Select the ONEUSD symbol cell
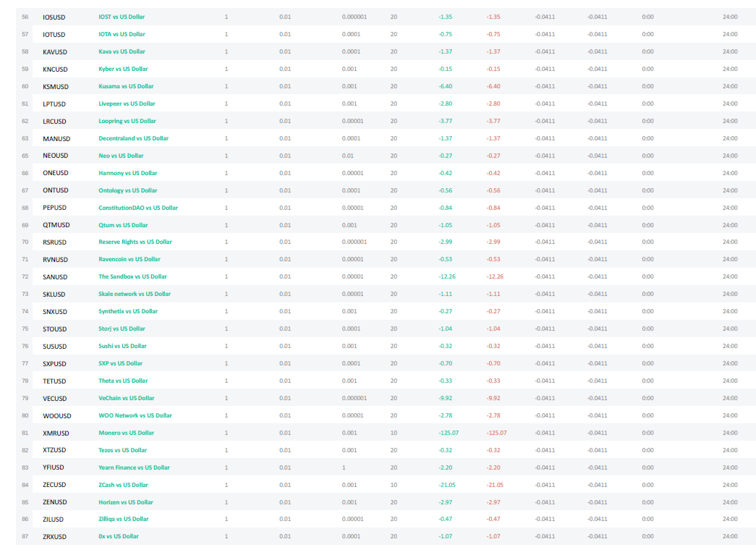Viewport: 756px width, 560px height. point(56,173)
